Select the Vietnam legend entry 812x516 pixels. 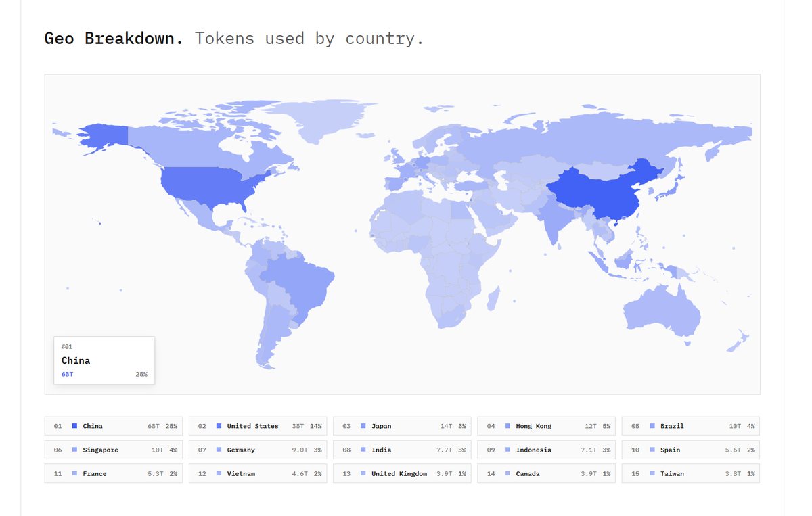pyautogui.click(x=258, y=473)
